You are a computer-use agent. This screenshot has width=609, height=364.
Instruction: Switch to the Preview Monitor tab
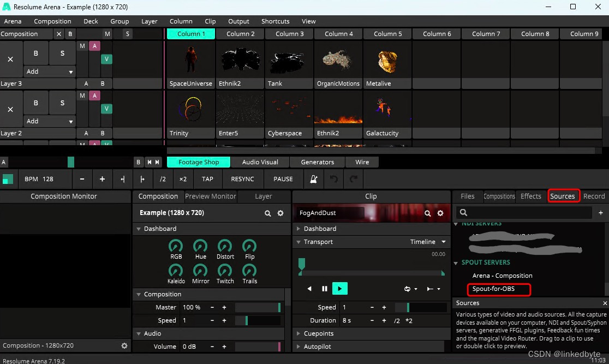pyautogui.click(x=211, y=196)
